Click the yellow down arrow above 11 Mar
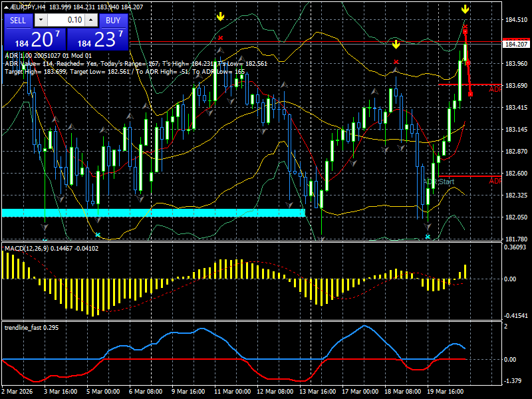The height and width of the screenshot is (399, 532). (x=221, y=16)
